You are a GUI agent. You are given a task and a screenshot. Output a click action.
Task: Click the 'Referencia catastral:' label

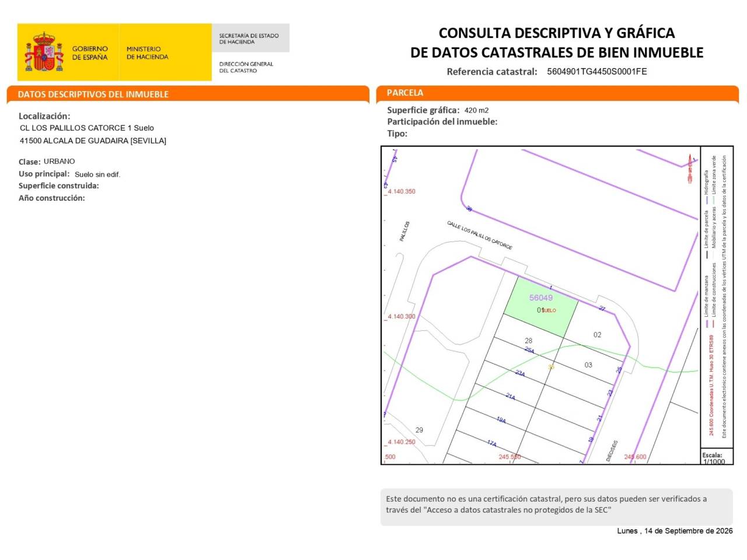pos(492,72)
